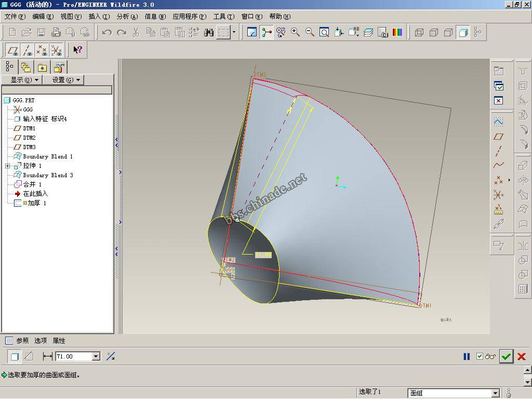The width and height of the screenshot is (532, 399).
Task: Click the shaded display style icon
Action: (463, 33)
